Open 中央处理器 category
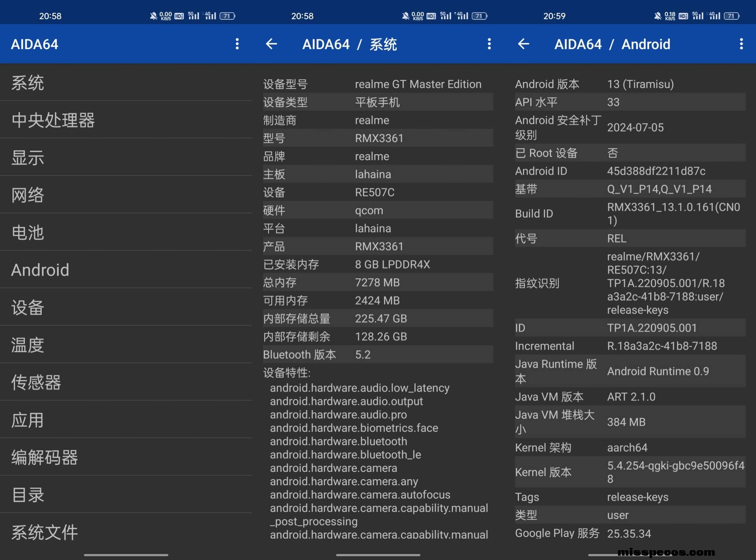756x560 pixels. click(x=53, y=120)
